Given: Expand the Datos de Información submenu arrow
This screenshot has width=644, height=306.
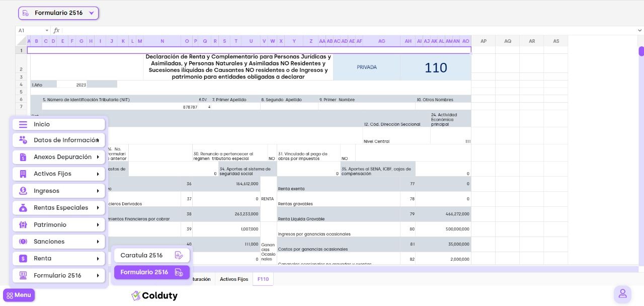Looking at the screenshot, I should click(98, 140).
